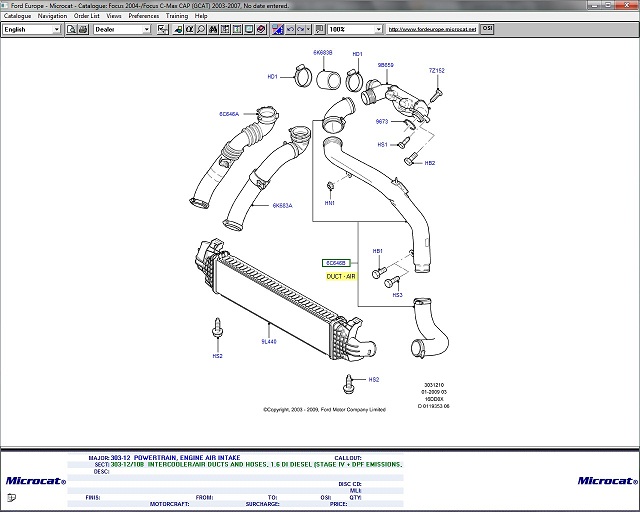Click the binoculars search icon
The width and height of the screenshot is (640, 512).
point(213,29)
